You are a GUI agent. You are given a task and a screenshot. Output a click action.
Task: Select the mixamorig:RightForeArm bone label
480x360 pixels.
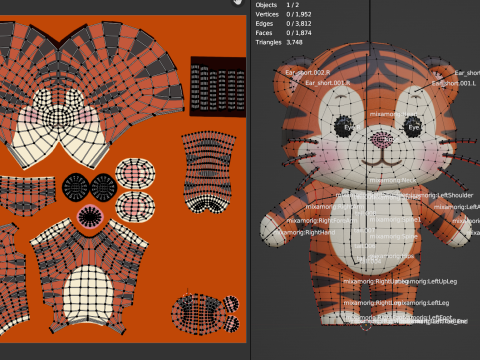[322, 221]
